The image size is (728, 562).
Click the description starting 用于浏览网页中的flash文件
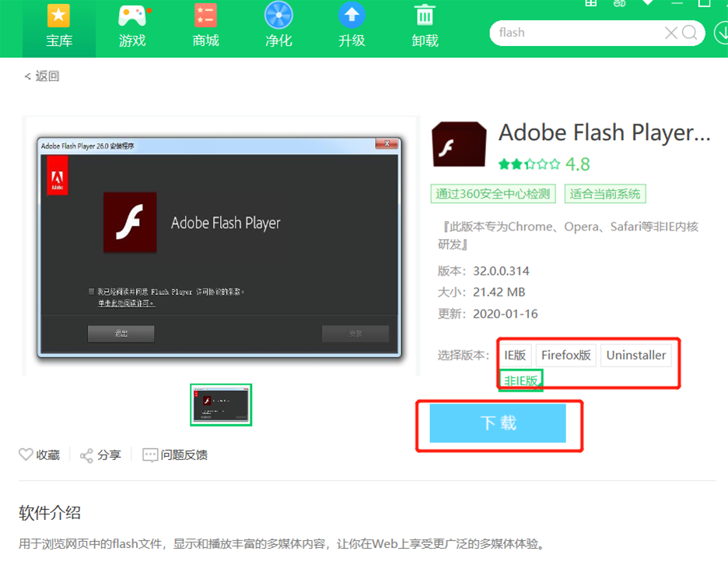tap(282, 544)
